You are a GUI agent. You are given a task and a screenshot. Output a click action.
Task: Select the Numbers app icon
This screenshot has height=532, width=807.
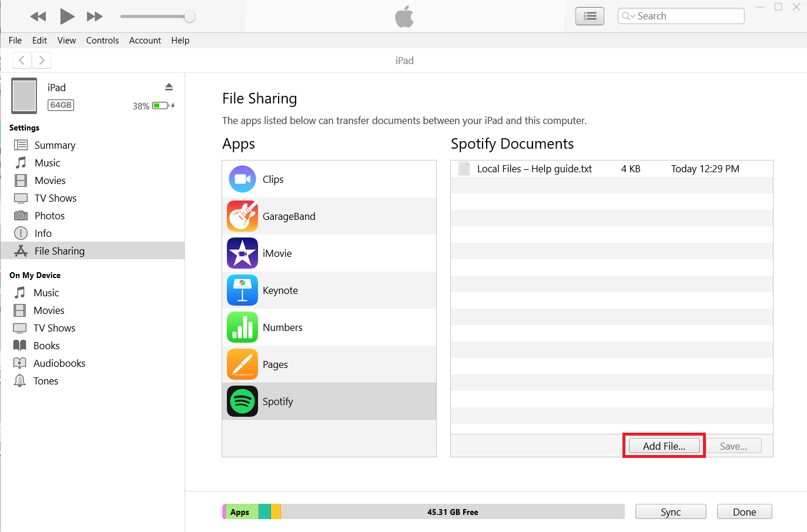click(x=242, y=327)
